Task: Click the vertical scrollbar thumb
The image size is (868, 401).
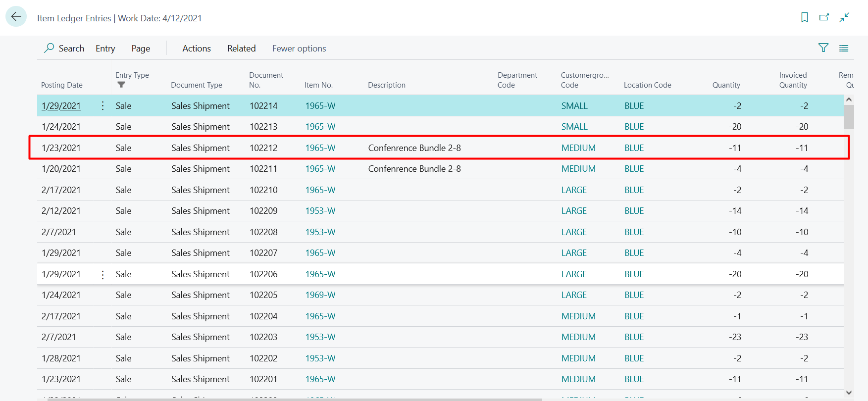Action: 849,117
